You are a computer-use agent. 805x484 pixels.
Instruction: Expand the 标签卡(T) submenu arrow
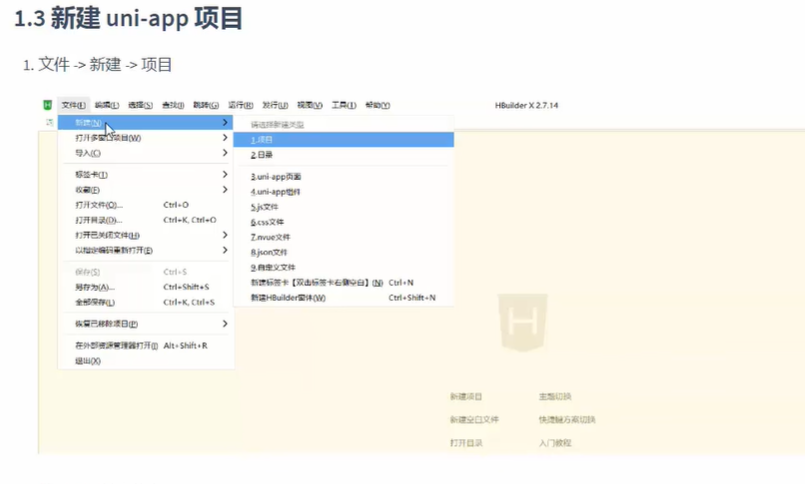(x=225, y=175)
